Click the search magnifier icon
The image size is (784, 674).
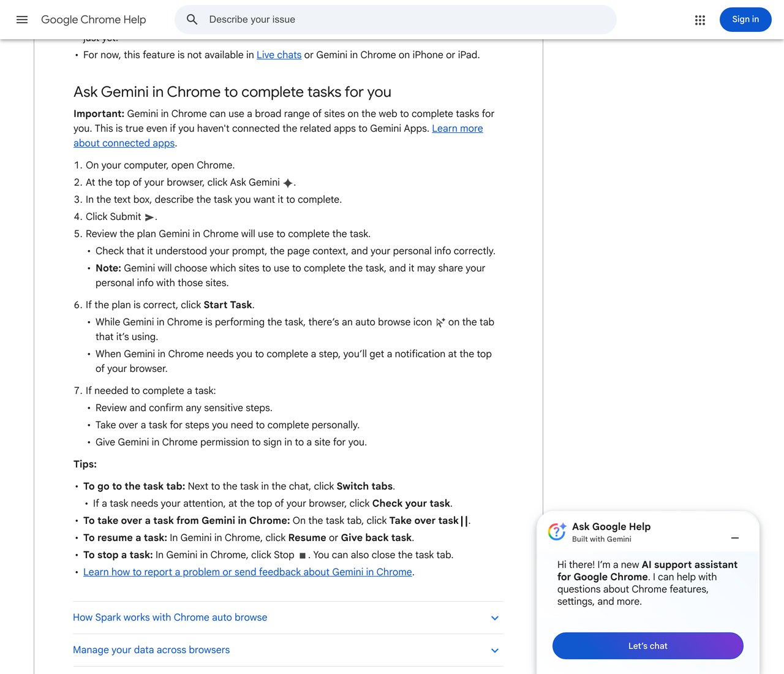tap(192, 20)
